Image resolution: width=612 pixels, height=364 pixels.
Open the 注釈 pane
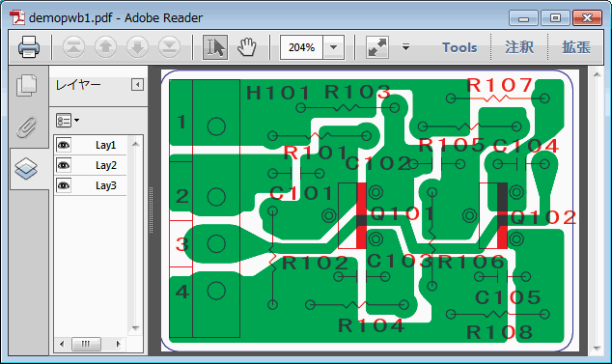[519, 47]
